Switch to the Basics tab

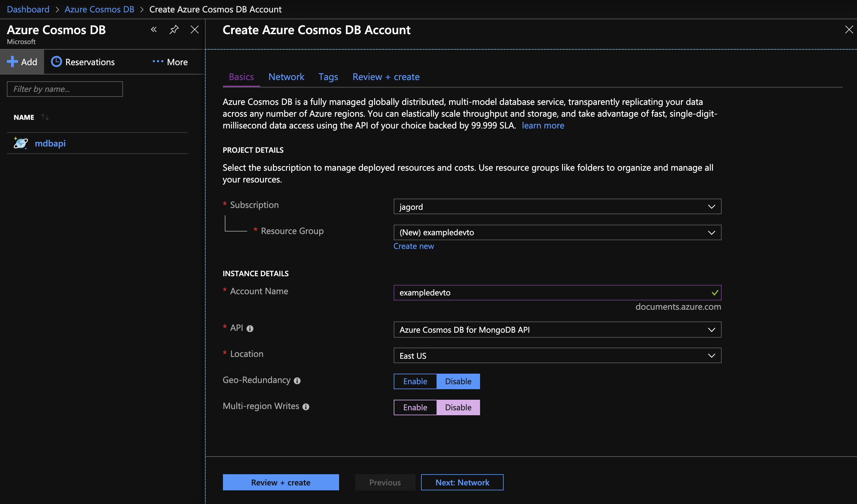(x=241, y=77)
